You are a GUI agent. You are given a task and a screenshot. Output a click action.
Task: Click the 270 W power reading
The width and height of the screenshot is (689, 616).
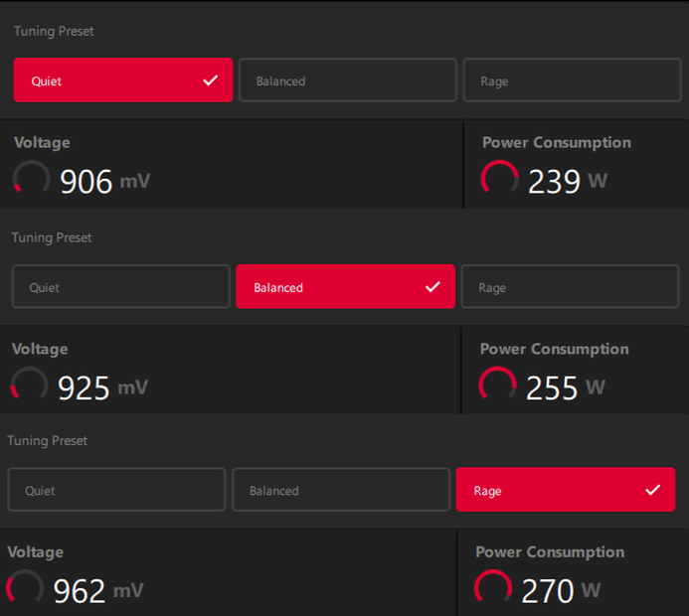point(561,591)
